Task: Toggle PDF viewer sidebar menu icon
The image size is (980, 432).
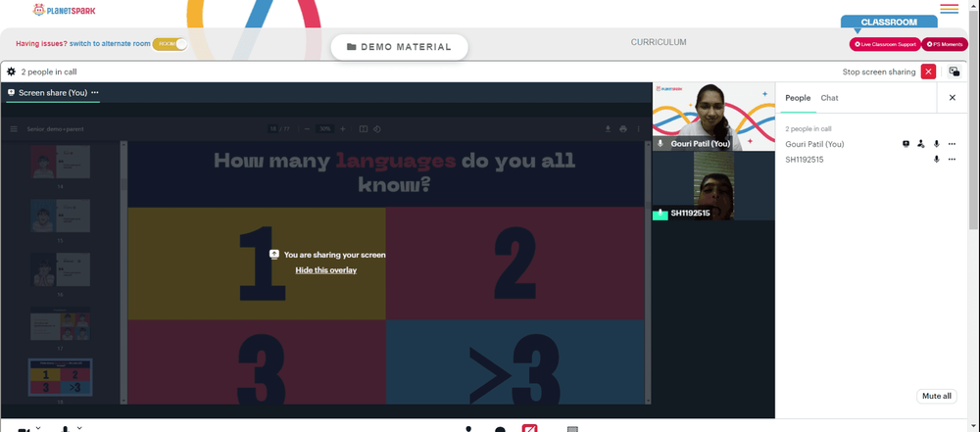Action: [x=14, y=128]
